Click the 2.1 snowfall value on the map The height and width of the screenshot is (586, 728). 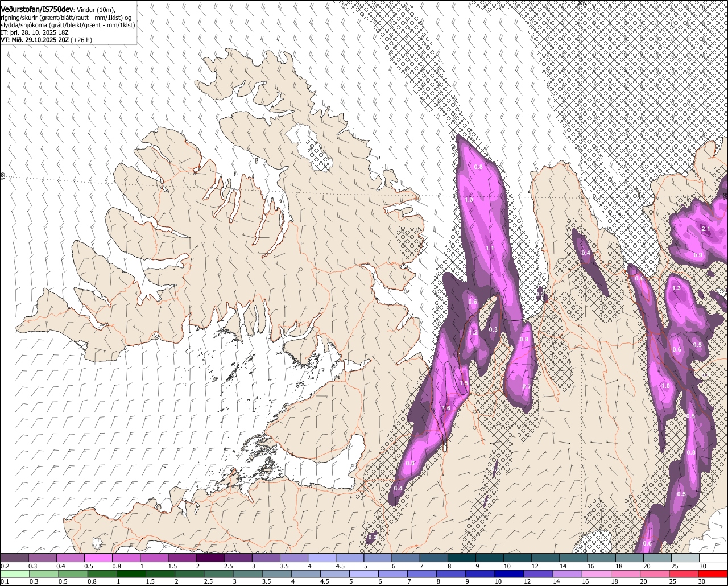pyautogui.click(x=706, y=229)
